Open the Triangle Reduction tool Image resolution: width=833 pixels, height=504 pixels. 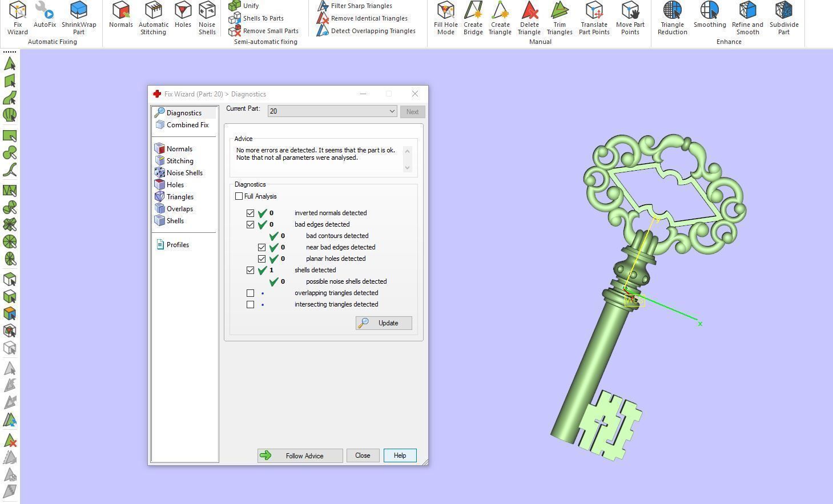click(672, 17)
